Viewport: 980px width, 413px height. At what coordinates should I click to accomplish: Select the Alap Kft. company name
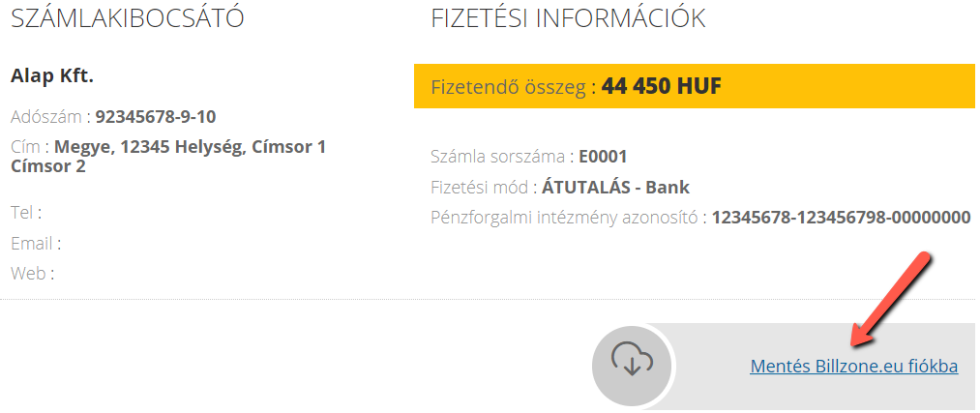[52, 76]
